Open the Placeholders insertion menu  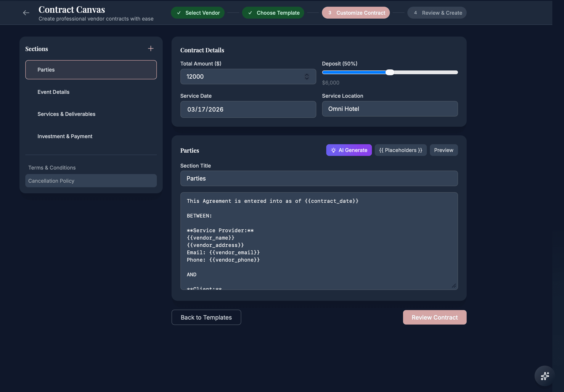400,150
